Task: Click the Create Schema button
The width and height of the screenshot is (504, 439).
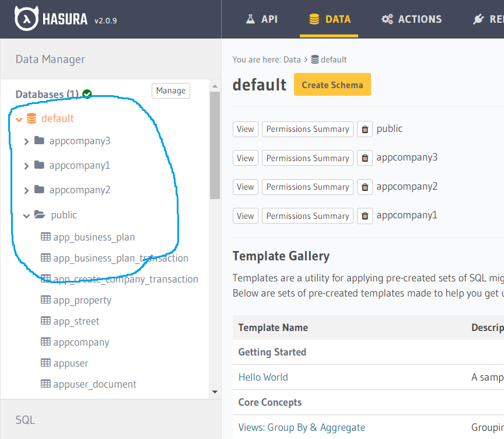Action: (x=332, y=84)
